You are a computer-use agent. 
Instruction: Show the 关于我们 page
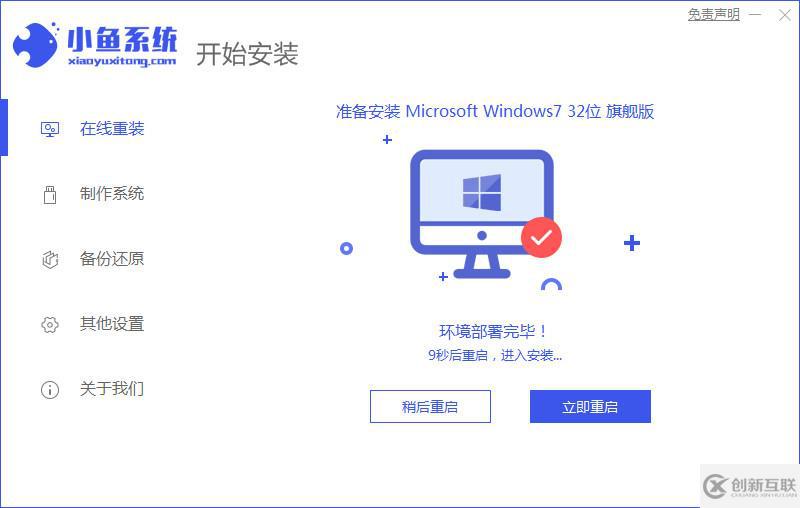click(x=112, y=389)
